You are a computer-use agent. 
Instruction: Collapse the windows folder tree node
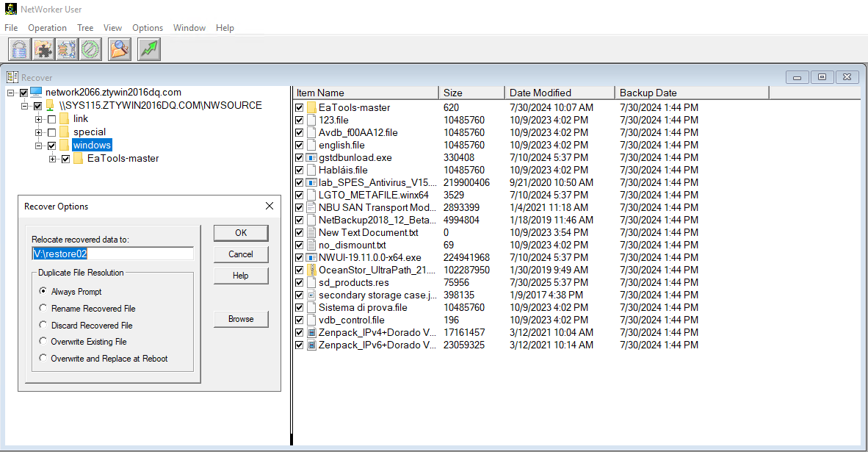pos(38,146)
